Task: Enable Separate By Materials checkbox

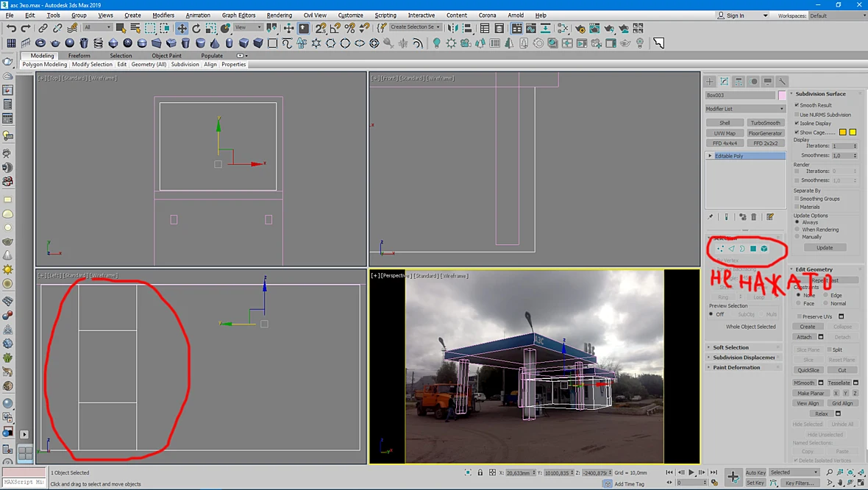Action: pyautogui.click(x=797, y=207)
